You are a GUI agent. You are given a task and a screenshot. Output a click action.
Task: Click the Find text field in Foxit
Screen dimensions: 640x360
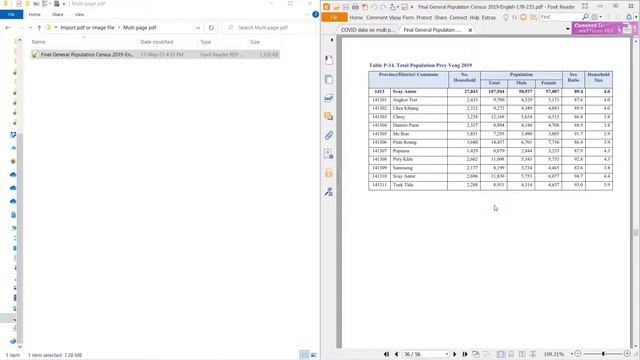pyautogui.click(x=560, y=17)
